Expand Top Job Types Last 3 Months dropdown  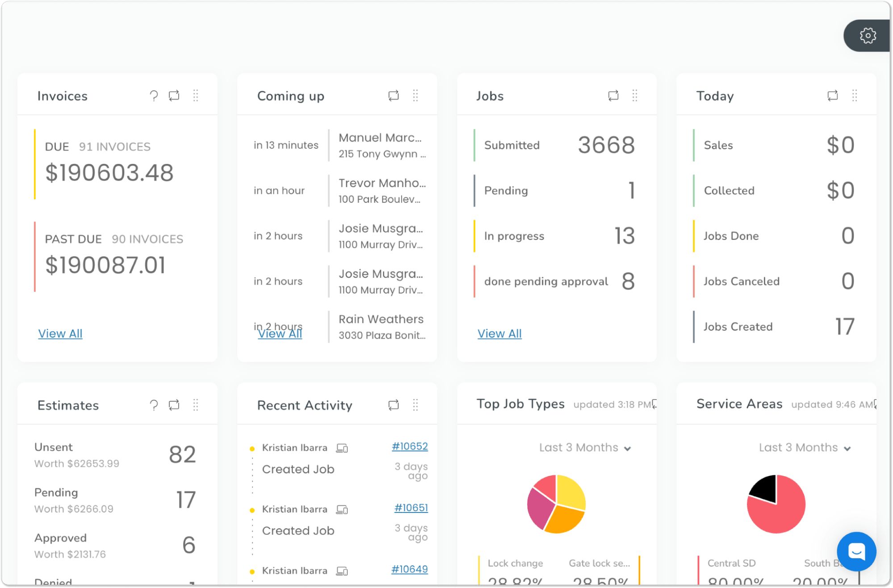coord(585,448)
